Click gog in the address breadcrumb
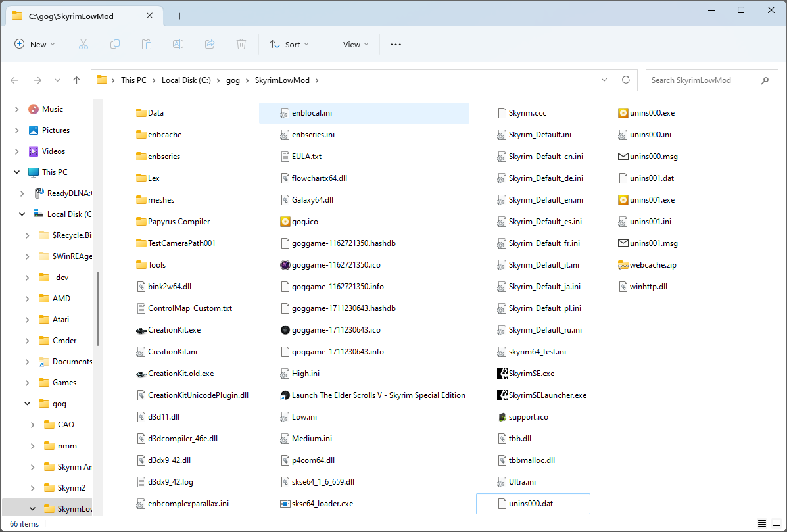 coord(233,80)
